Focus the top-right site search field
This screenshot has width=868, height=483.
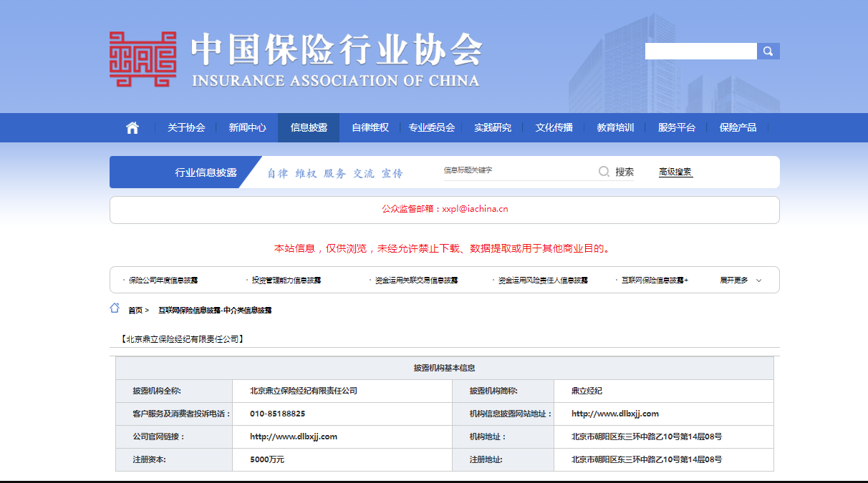coord(701,52)
